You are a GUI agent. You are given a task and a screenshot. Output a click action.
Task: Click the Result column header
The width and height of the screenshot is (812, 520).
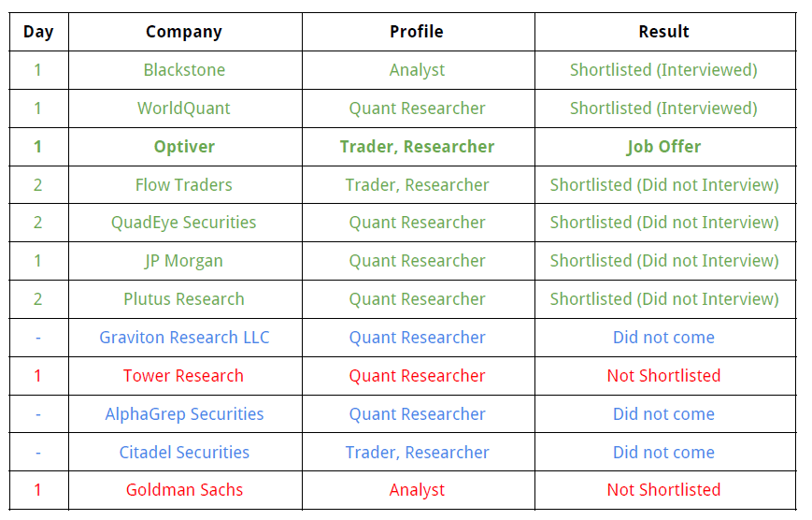tap(663, 32)
